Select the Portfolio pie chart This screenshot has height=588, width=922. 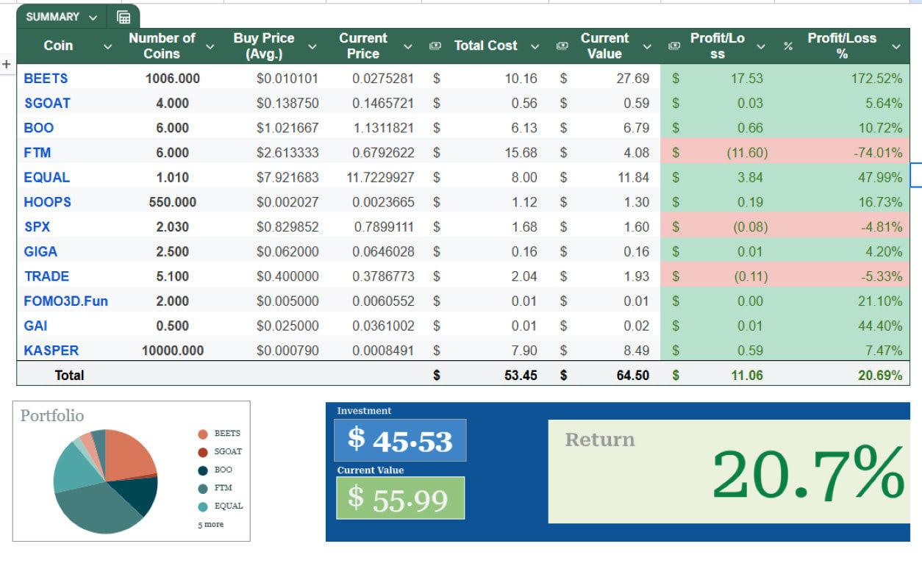tap(107, 481)
